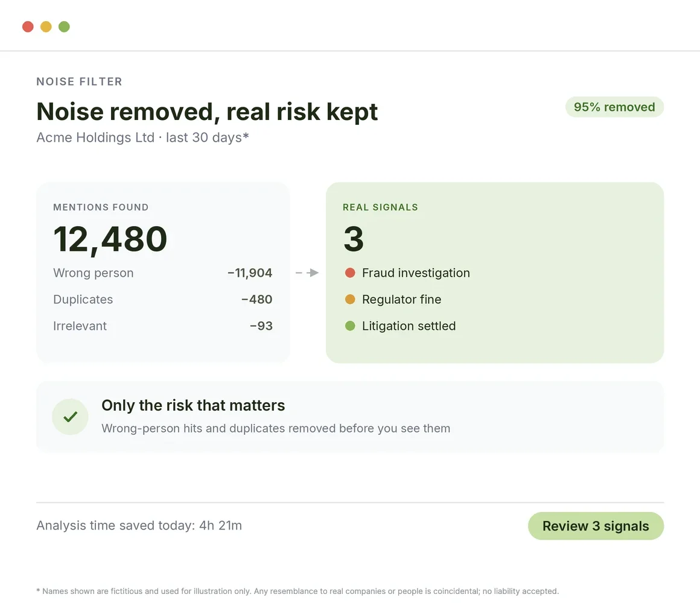The width and height of the screenshot is (700, 603).
Task: Click the large real signals count 3
Action: [x=354, y=239]
